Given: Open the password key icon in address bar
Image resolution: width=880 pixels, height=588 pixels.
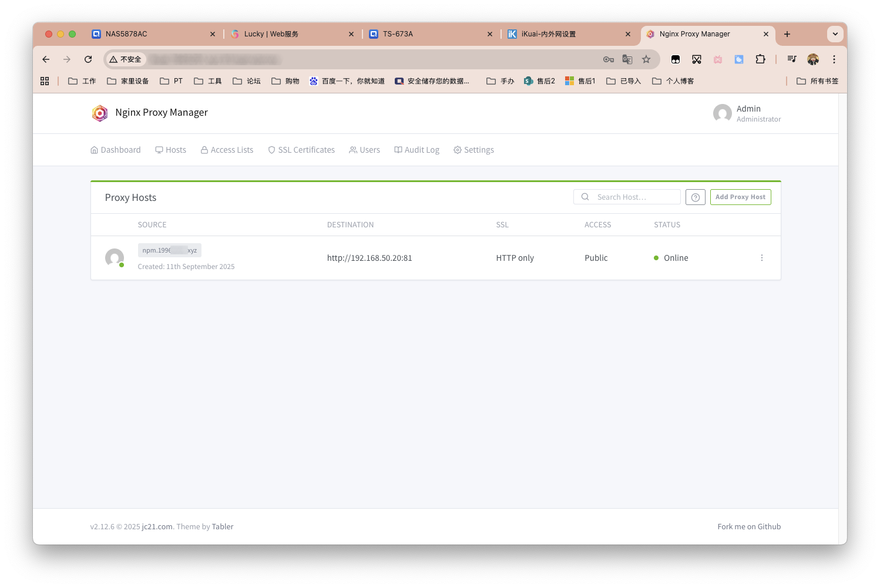Looking at the screenshot, I should [x=609, y=59].
